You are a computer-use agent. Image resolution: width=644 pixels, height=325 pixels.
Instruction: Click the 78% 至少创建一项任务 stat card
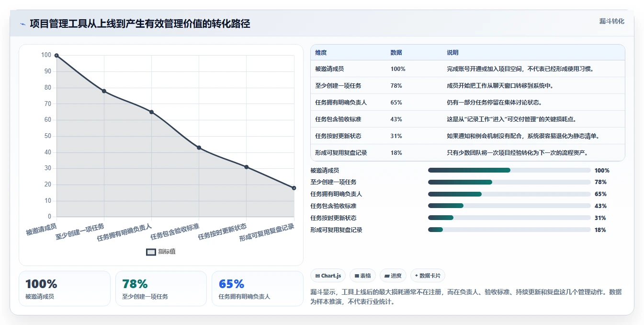click(x=161, y=289)
